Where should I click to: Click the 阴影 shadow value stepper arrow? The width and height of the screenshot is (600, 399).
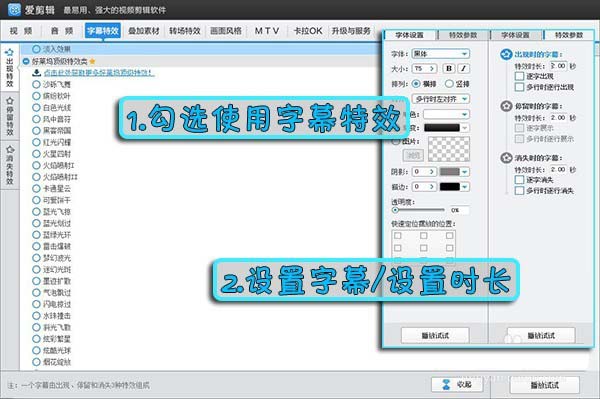(432, 172)
